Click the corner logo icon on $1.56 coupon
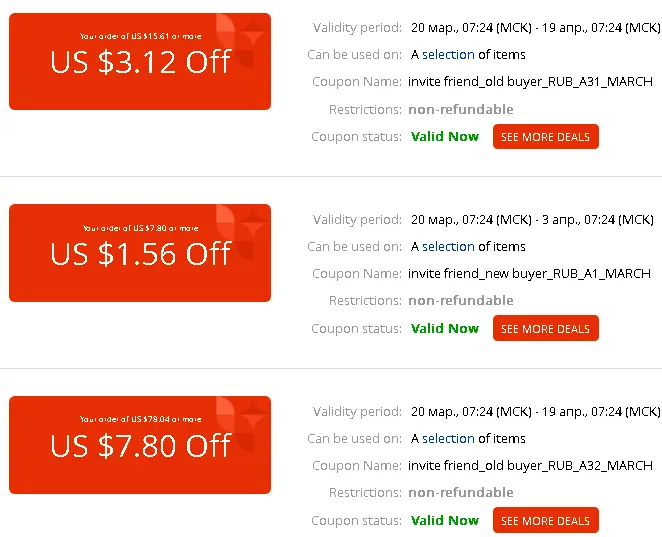This screenshot has height=537, width=662. tap(241, 232)
